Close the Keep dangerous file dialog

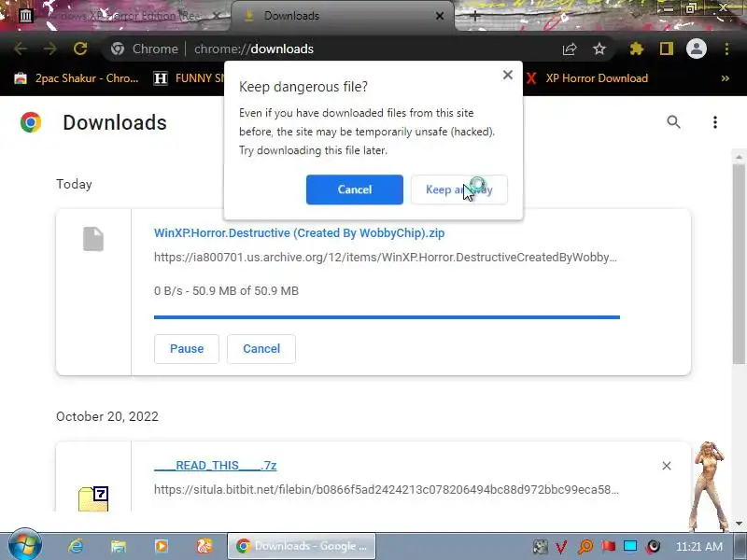[507, 75]
